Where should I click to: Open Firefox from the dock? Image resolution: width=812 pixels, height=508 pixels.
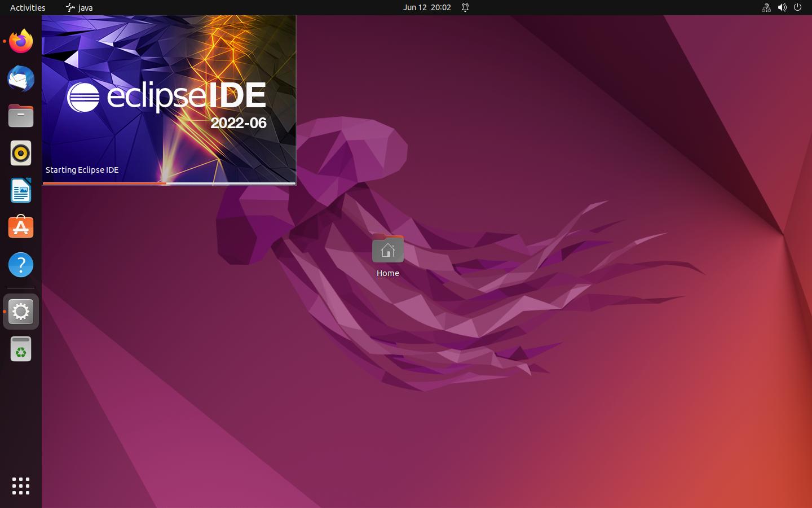[x=21, y=41]
